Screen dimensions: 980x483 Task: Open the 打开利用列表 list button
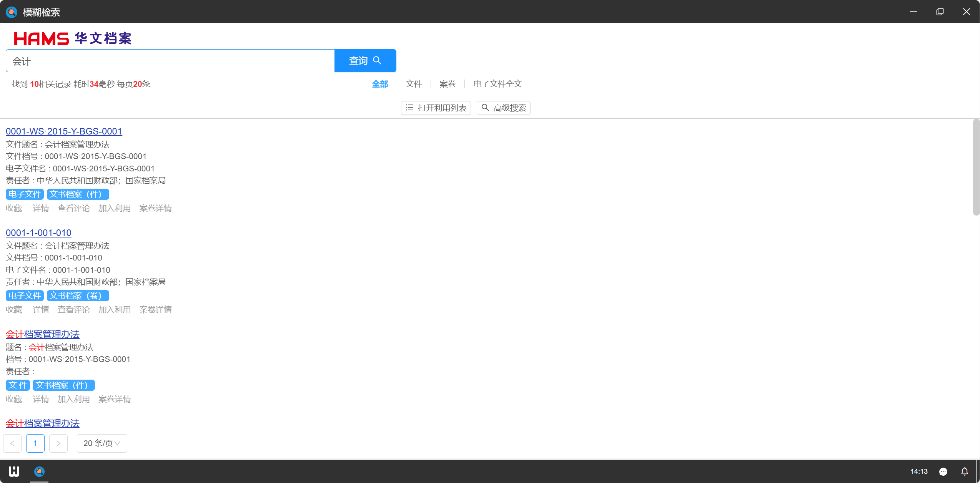436,108
